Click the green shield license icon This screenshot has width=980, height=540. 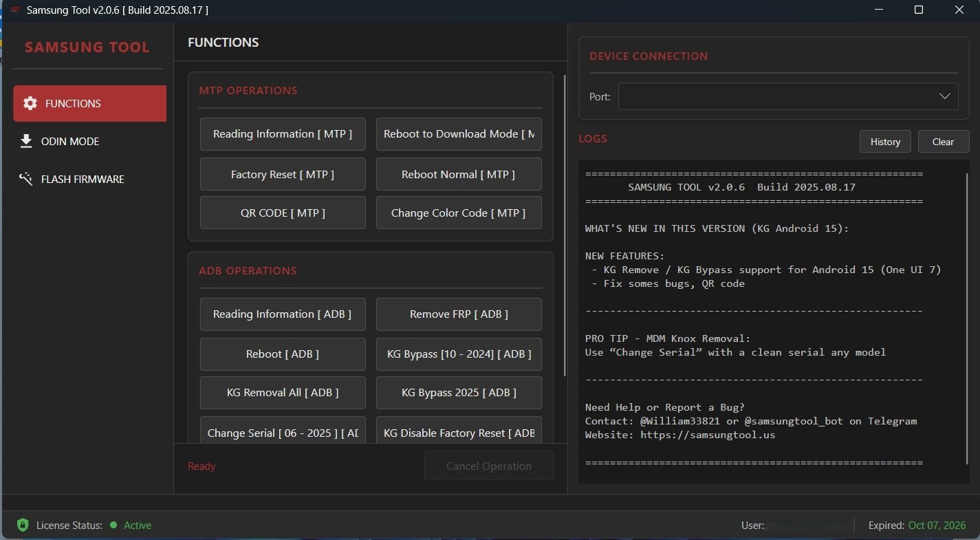pos(23,525)
